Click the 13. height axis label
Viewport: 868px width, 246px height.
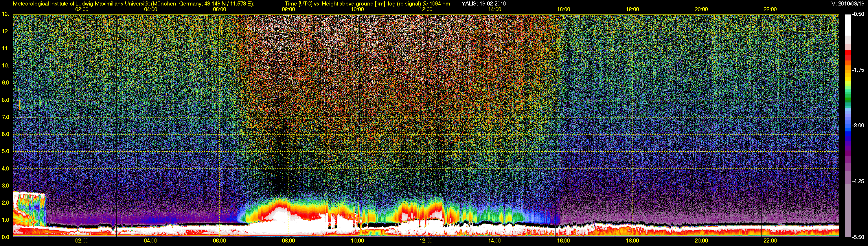click(5, 14)
